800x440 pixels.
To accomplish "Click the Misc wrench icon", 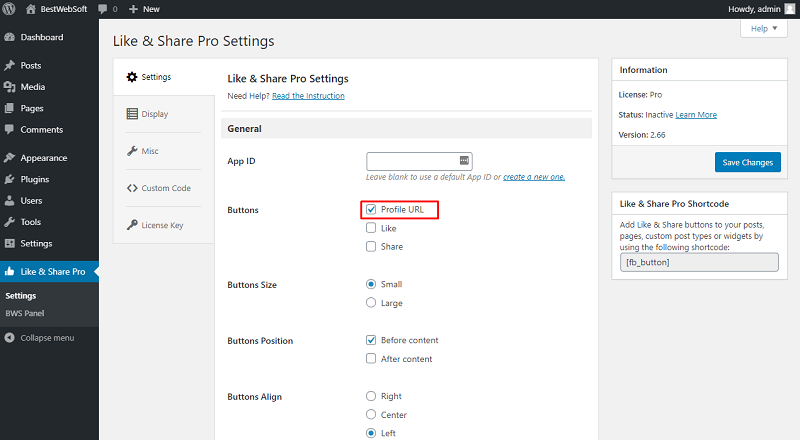I will 132,151.
